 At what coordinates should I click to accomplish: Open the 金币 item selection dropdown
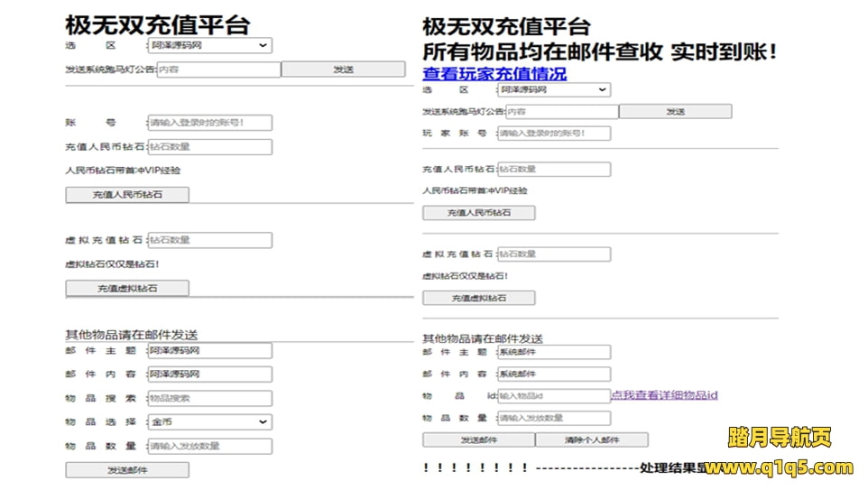[x=209, y=421]
